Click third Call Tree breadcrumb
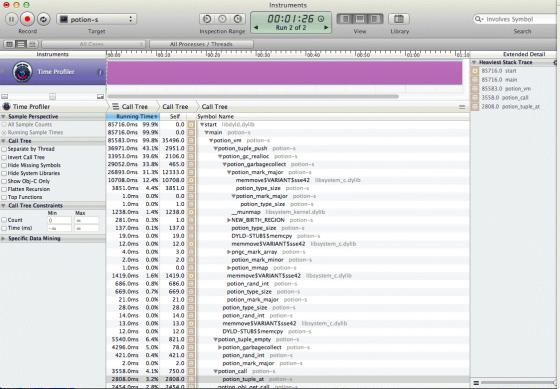 click(214, 106)
